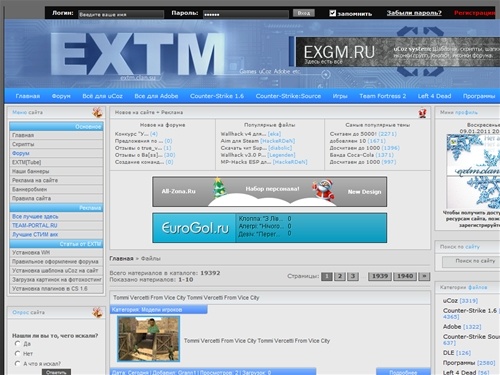
Task: Open Team Fortress 2 nav item
Action: [x=383, y=96]
